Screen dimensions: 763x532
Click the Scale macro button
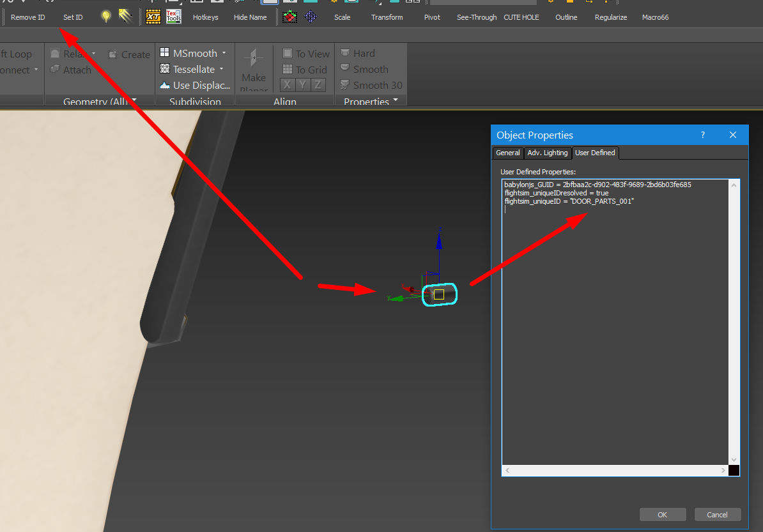click(342, 17)
